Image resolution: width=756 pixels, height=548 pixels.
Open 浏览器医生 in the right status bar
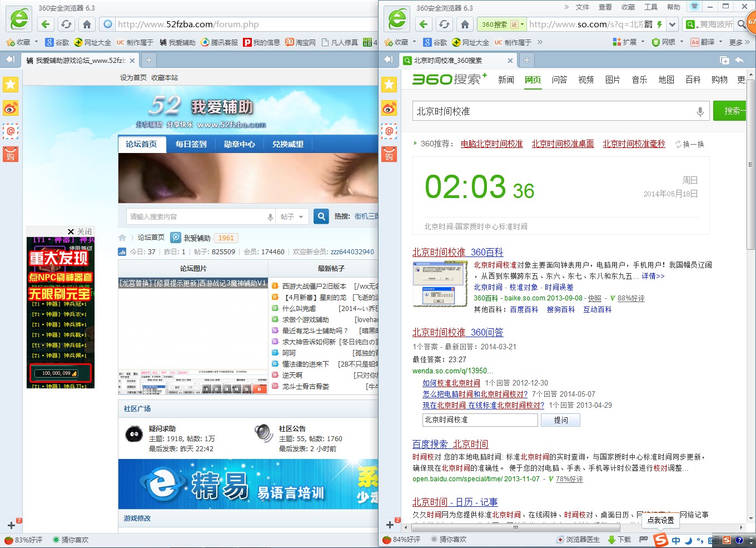pyautogui.click(x=578, y=539)
